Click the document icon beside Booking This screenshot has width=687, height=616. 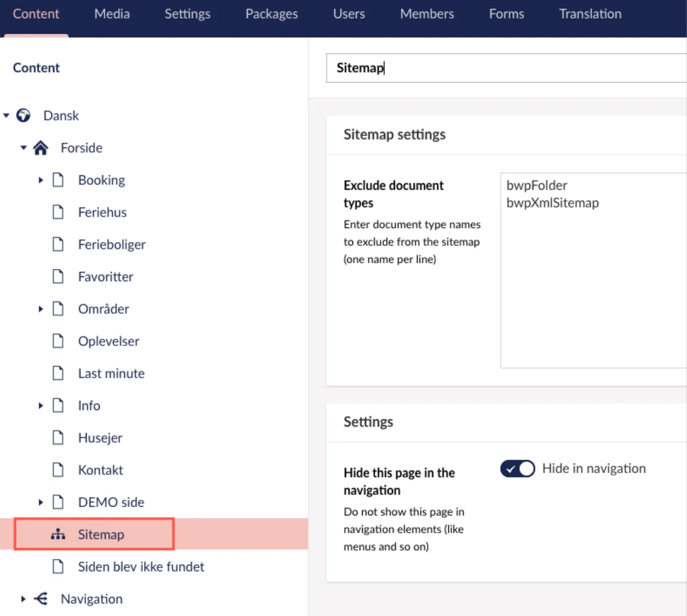[58, 180]
